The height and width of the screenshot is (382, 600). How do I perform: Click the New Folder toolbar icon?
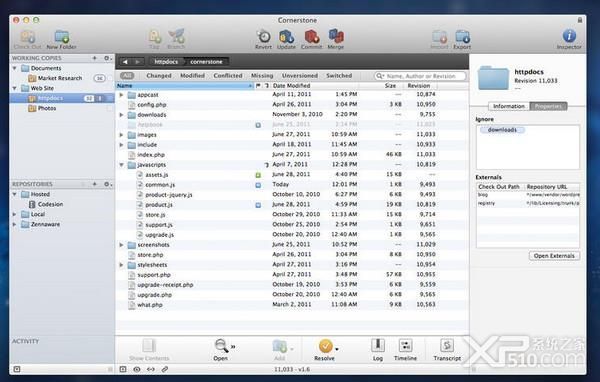pyautogui.click(x=62, y=37)
